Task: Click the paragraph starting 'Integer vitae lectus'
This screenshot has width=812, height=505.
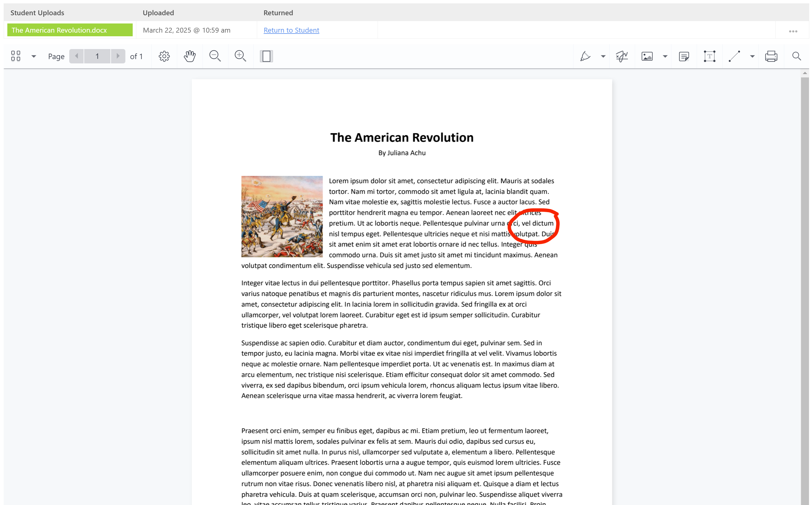Action: pyautogui.click(x=401, y=304)
